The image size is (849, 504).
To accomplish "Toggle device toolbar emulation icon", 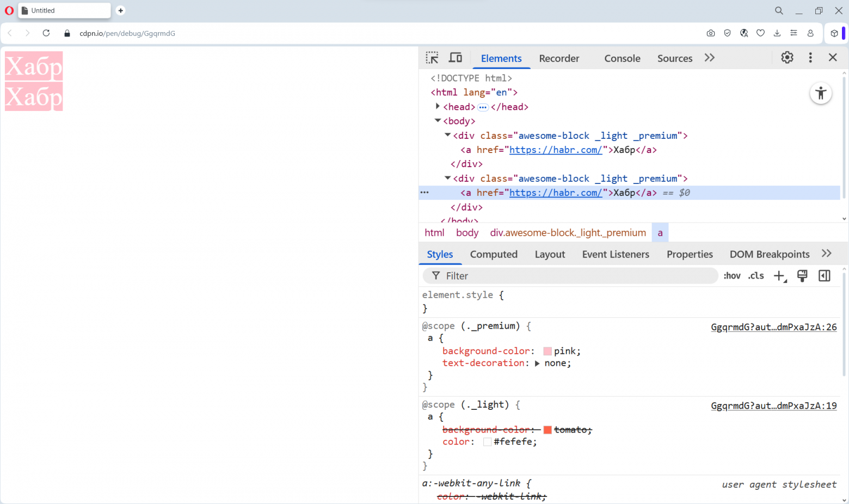I will pos(456,58).
